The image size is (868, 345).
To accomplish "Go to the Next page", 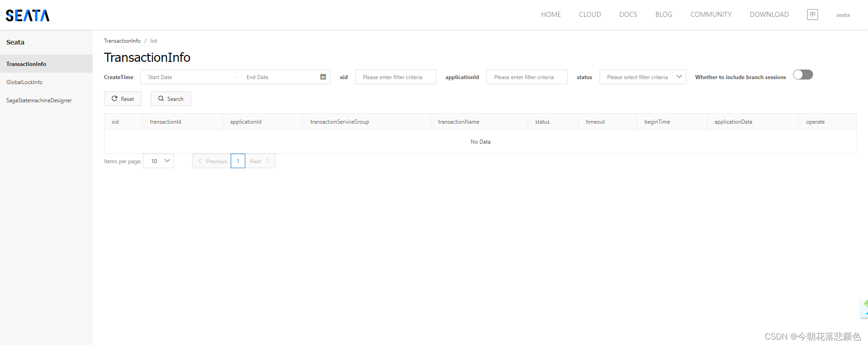I will pos(260,161).
